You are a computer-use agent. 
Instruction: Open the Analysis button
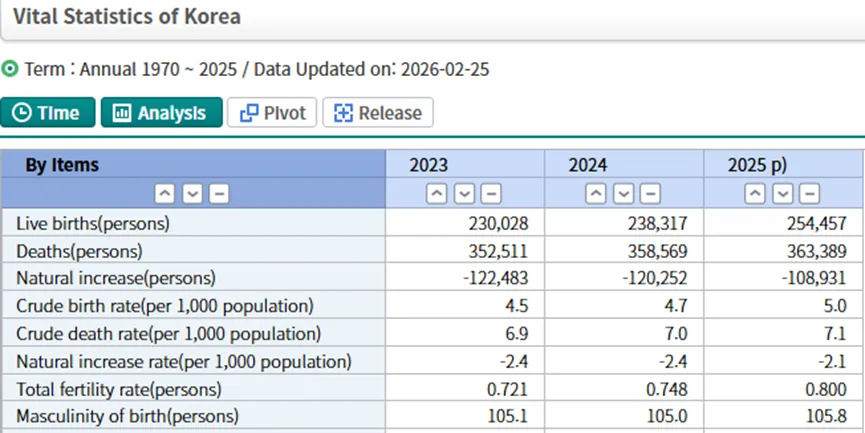point(160,113)
